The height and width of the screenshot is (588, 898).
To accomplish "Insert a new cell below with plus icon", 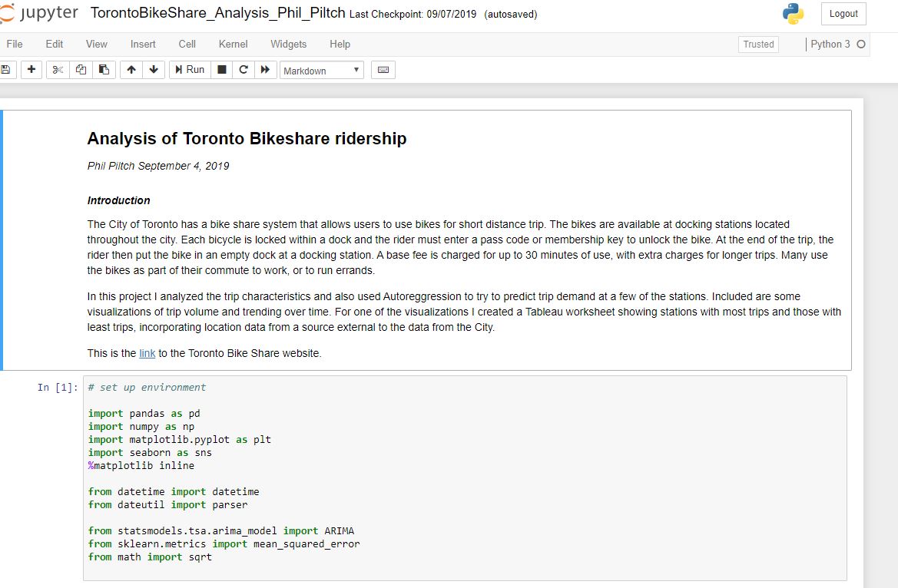I will click(31, 70).
